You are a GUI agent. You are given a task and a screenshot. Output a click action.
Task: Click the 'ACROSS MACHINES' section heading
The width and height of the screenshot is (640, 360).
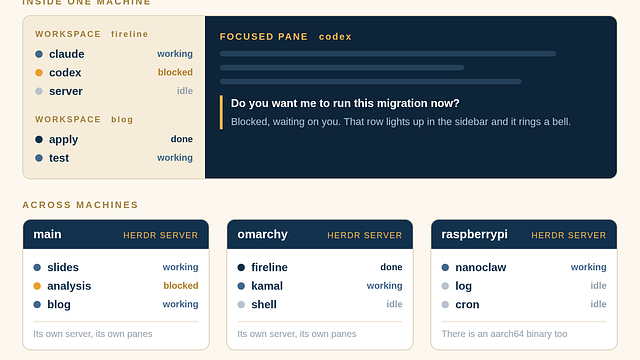[x=80, y=205]
